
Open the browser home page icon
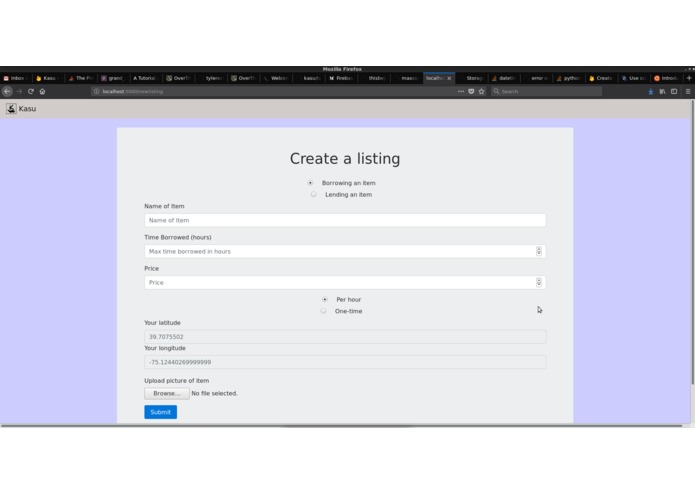tap(43, 91)
